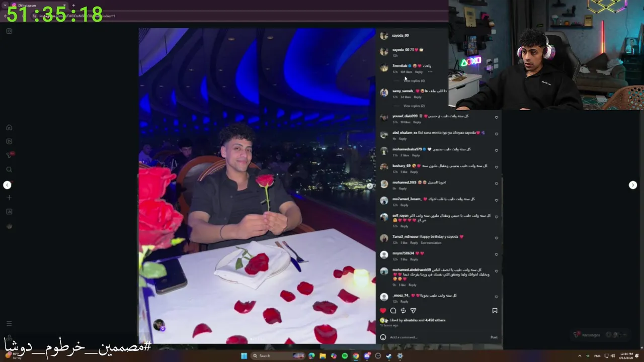Image resolution: width=644 pixels, height=362 pixels.
Task: Open File Explorer from the taskbar
Action: (323, 356)
